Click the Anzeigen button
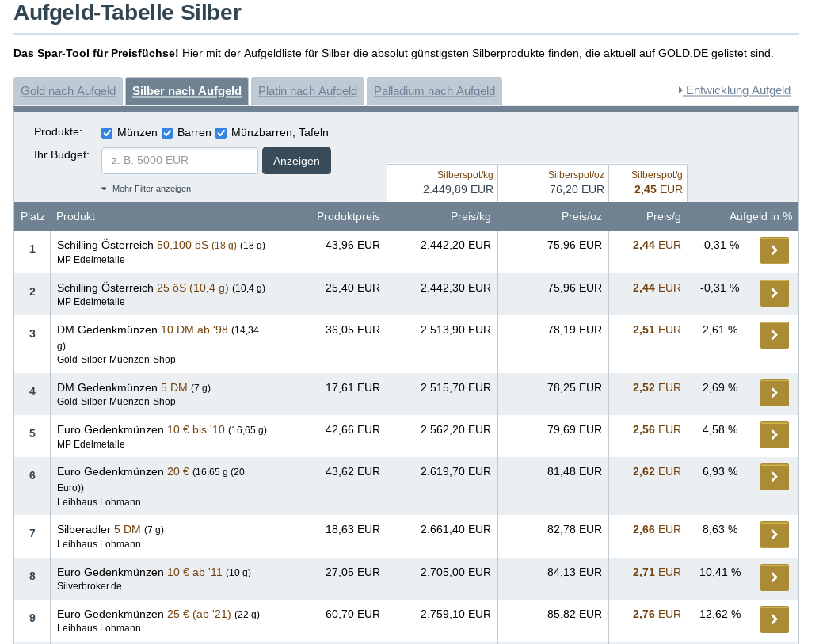 point(296,161)
